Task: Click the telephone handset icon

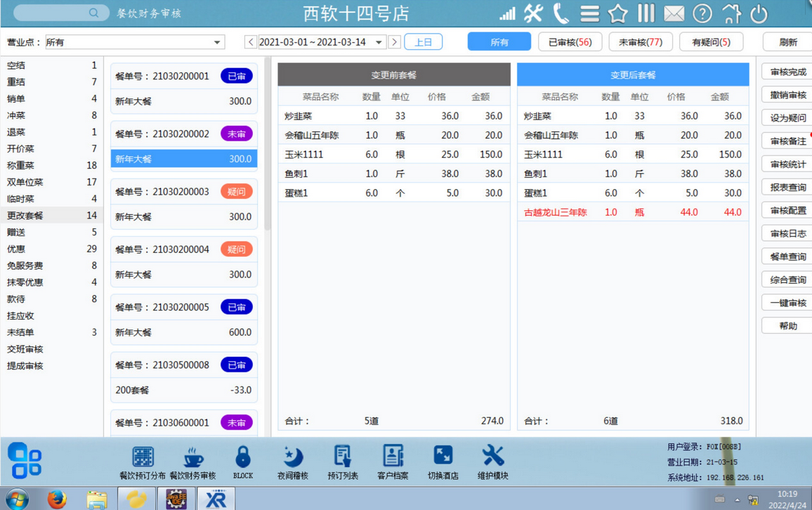Action: pos(561,13)
